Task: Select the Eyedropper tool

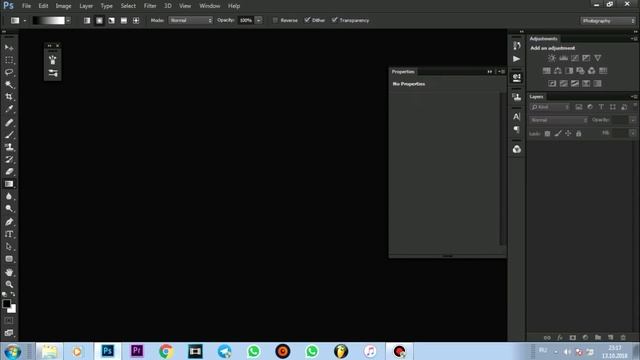Action: pos(9,109)
